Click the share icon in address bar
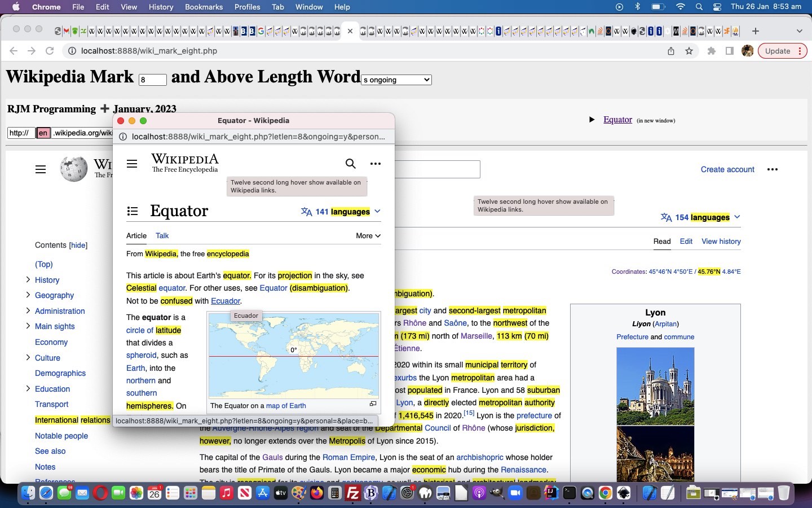This screenshot has width=812, height=508. (x=671, y=51)
